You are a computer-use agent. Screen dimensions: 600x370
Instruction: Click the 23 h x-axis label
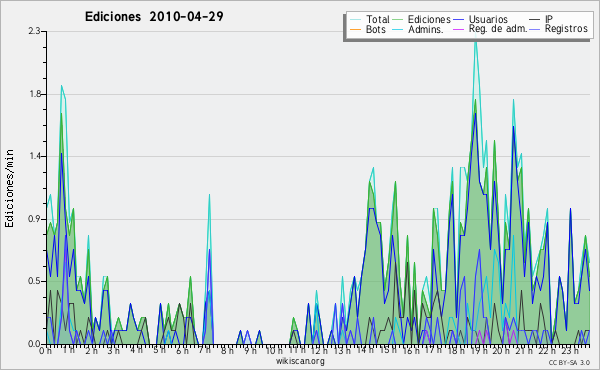(x=571, y=350)
